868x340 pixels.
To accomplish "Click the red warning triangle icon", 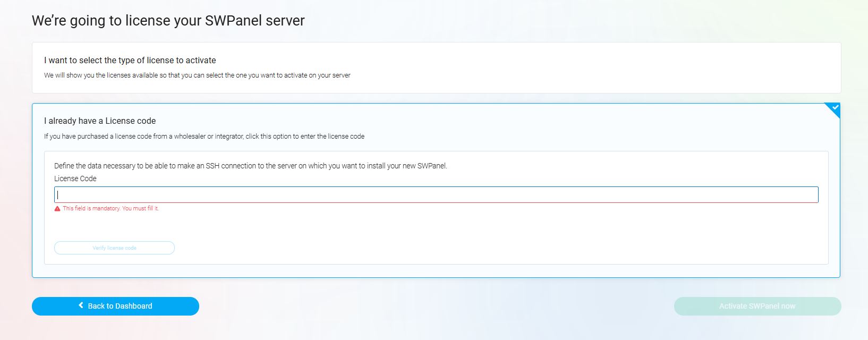I will pyautogui.click(x=57, y=209).
